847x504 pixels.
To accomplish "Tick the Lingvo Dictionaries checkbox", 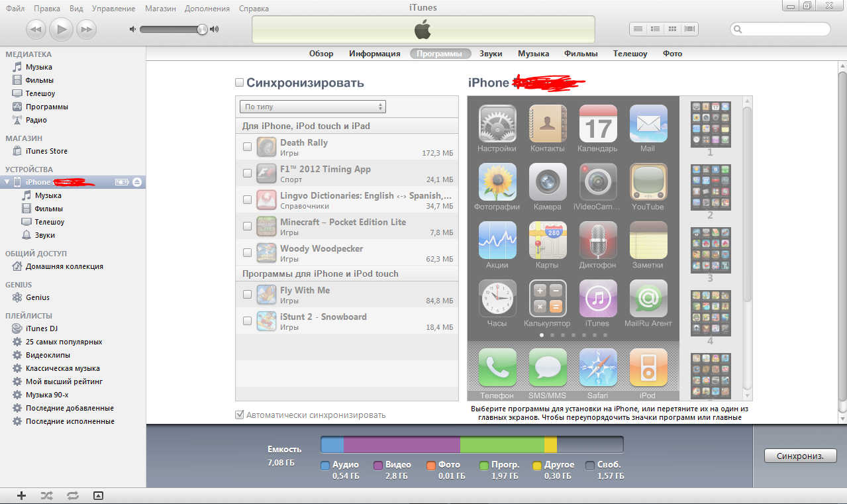I will pyautogui.click(x=247, y=200).
